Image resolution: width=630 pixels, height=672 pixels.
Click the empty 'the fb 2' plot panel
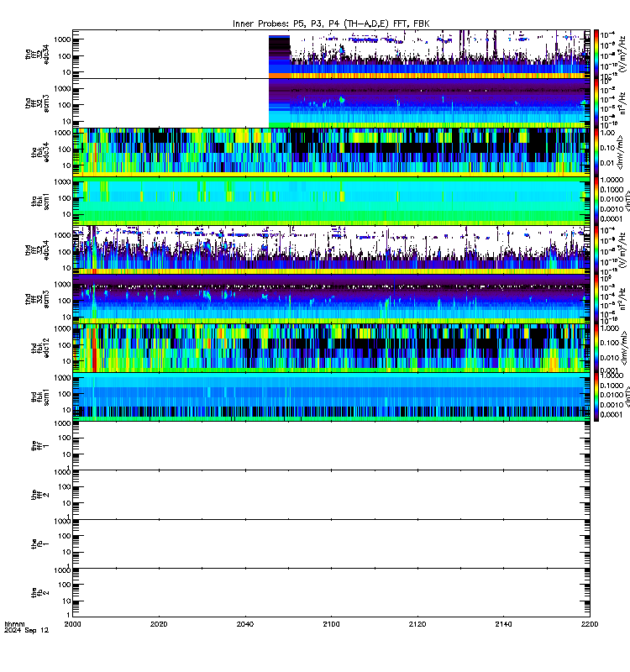(x=331, y=593)
